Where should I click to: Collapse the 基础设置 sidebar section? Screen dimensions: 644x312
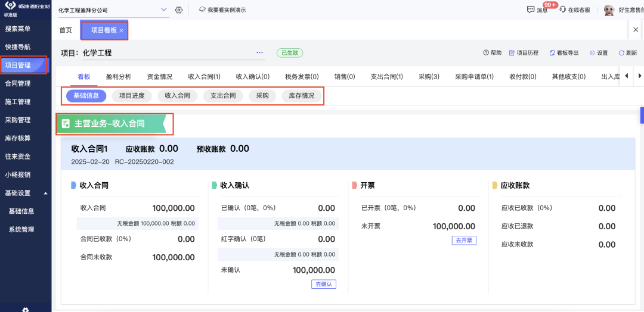[45, 194]
